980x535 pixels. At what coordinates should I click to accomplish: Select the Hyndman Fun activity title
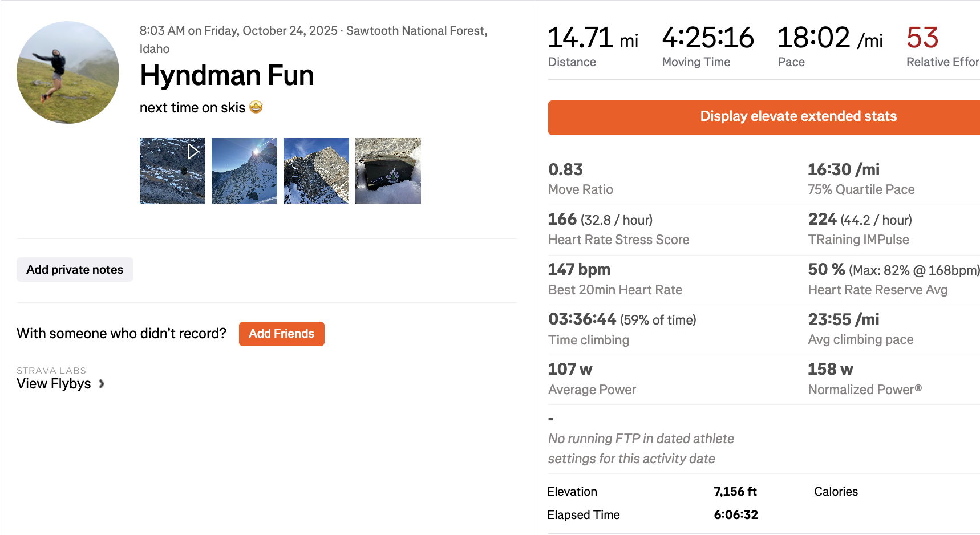click(226, 75)
